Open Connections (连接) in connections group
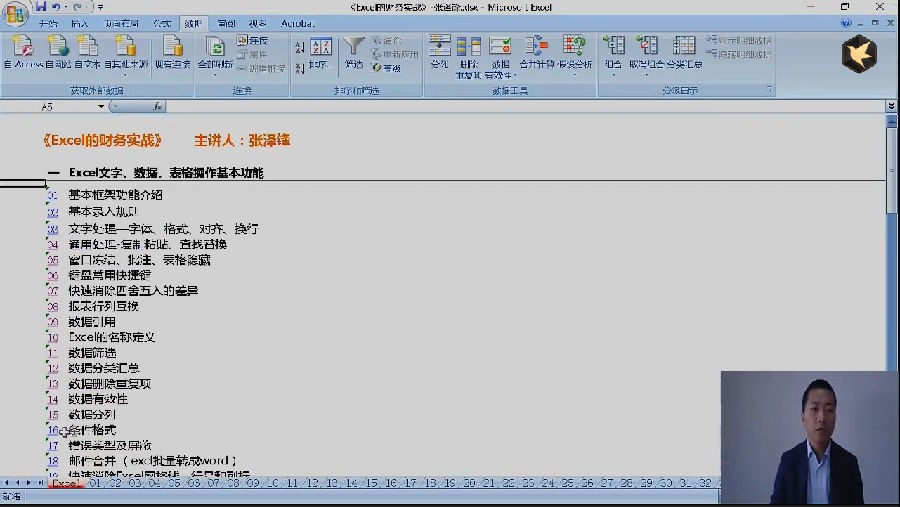This screenshot has width=900, height=507. tap(252, 40)
